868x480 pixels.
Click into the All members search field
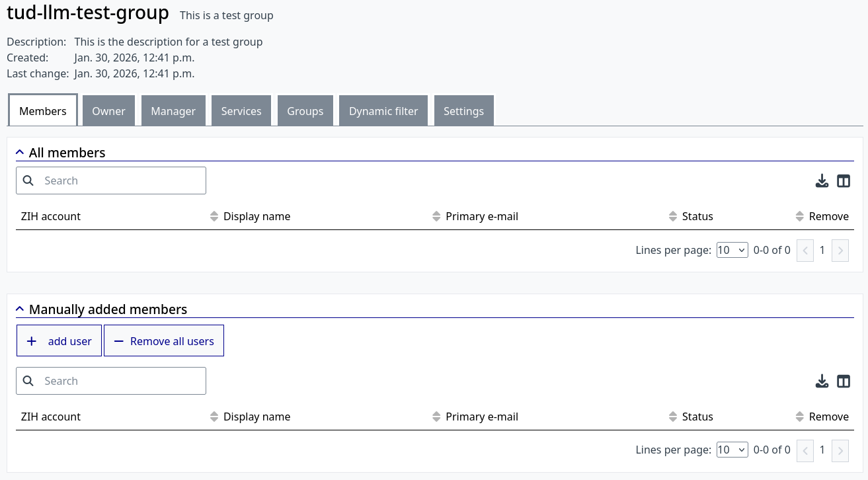119,180
